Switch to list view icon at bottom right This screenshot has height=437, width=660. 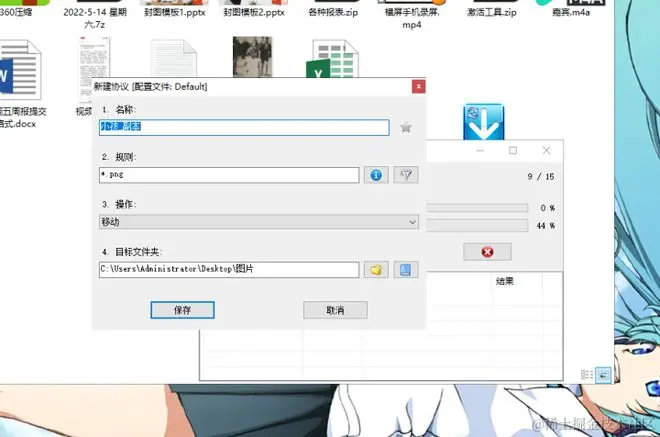(587, 374)
